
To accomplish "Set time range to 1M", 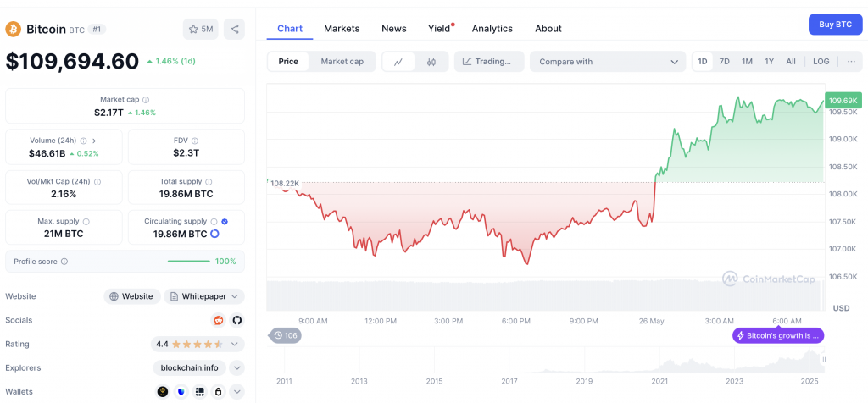I will [x=747, y=61].
